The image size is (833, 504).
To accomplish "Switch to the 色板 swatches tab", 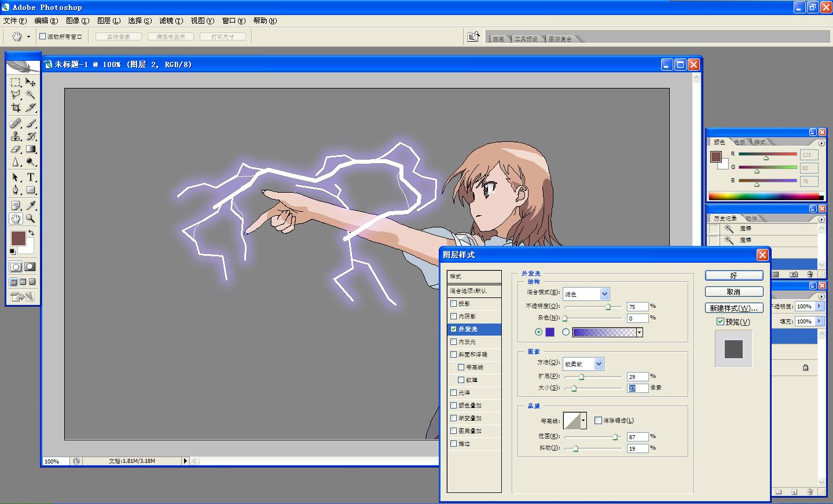I will (x=740, y=142).
